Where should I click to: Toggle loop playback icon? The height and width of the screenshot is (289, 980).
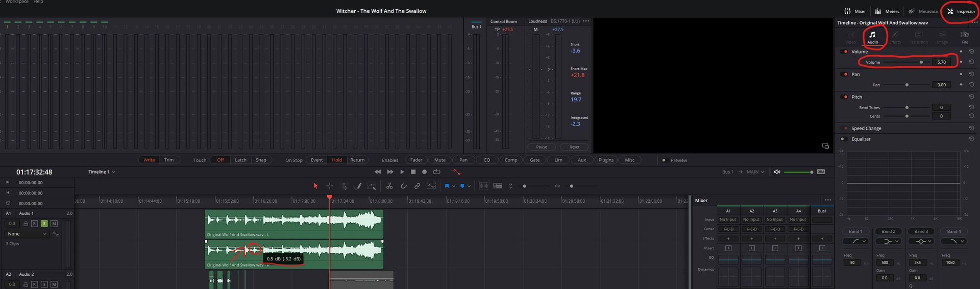pyautogui.click(x=436, y=172)
